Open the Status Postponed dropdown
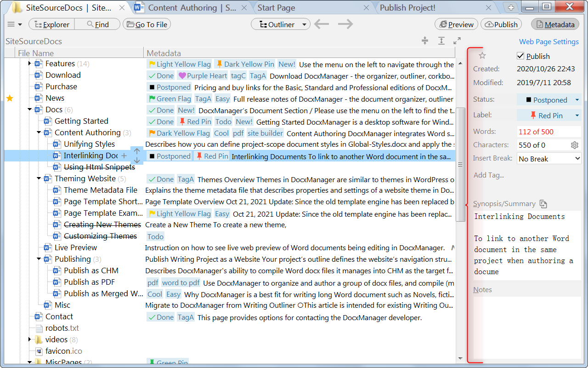 click(x=549, y=100)
